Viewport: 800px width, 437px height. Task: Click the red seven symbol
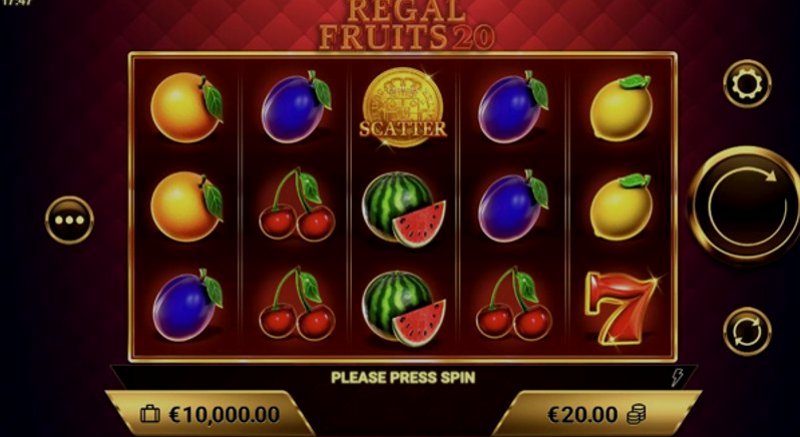coord(620,308)
